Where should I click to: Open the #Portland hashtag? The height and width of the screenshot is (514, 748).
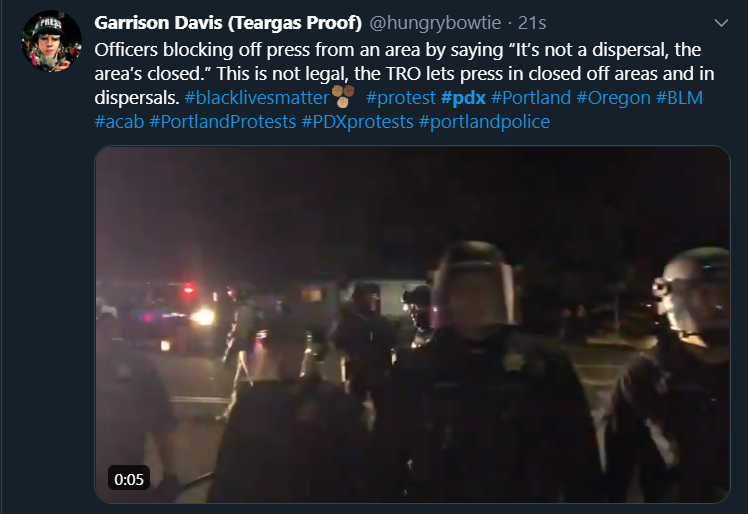[x=531, y=97]
